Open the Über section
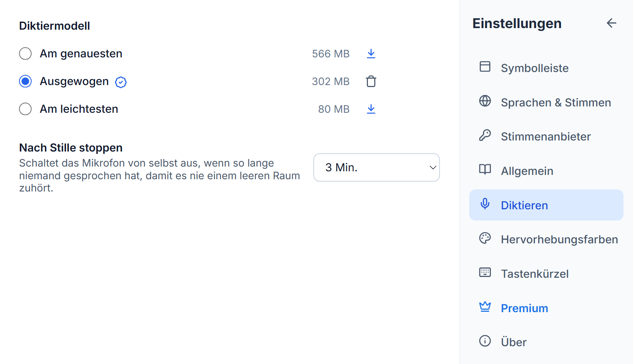This screenshot has height=364, width=633. (546, 342)
